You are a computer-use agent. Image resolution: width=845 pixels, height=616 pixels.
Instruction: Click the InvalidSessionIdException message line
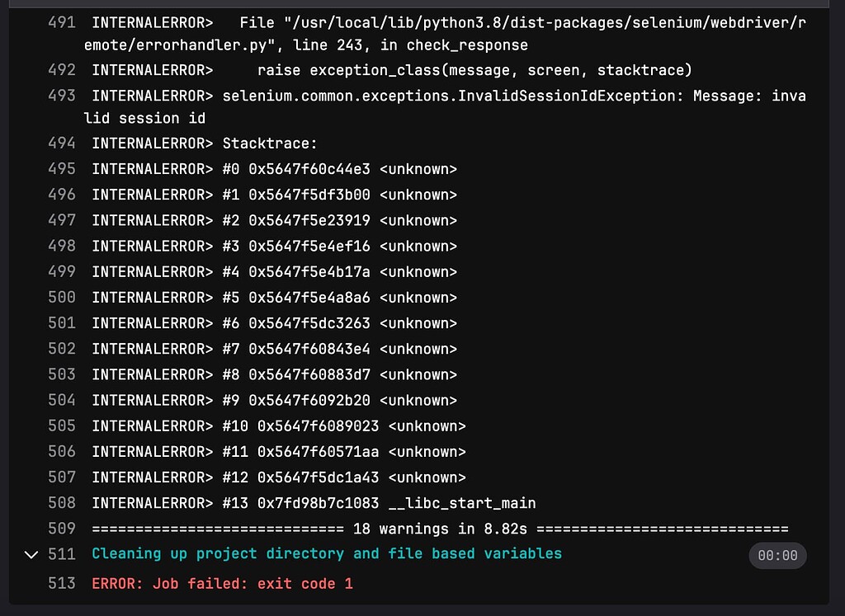pyautogui.click(x=445, y=106)
